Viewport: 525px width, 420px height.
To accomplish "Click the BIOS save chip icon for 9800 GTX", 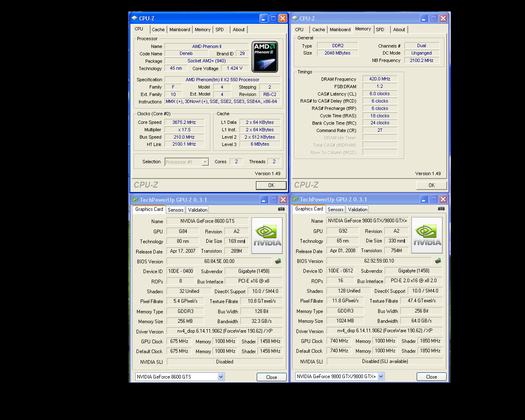I will click(x=438, y=261).
